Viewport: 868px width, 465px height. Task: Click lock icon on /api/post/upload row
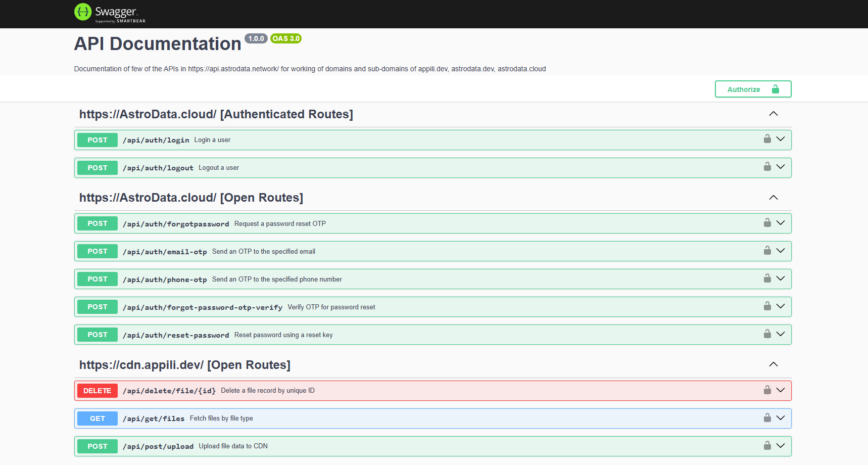[767, 446]
